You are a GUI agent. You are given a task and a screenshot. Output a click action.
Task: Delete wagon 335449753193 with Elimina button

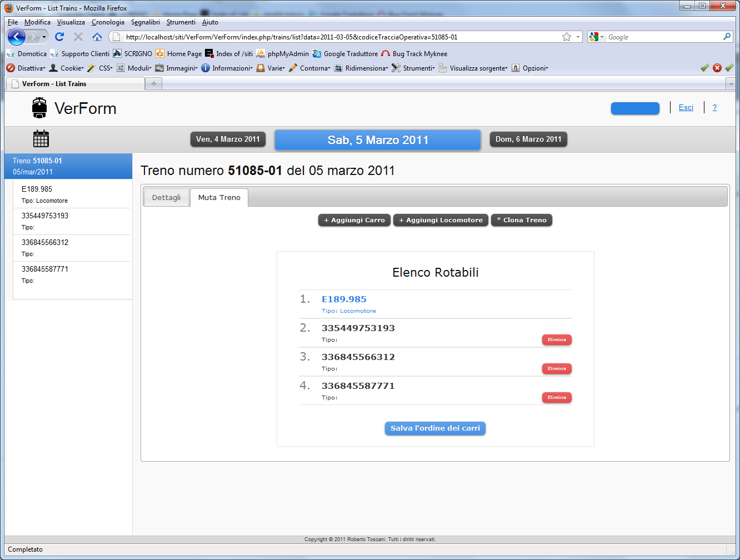(x=557, y=340)
